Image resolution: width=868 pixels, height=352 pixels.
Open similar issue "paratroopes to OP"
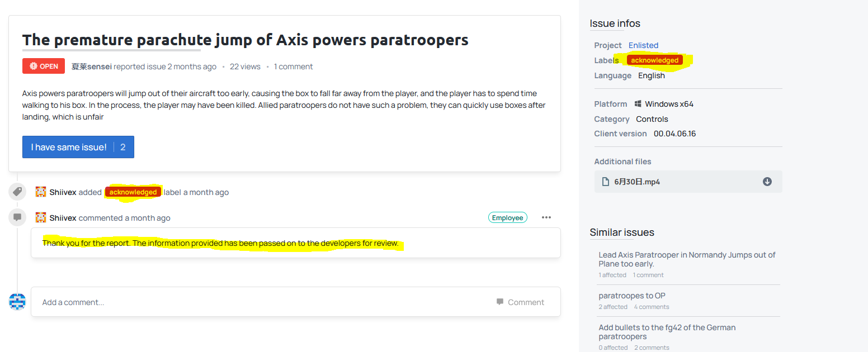pyautogui.click(x=632, y=296)
